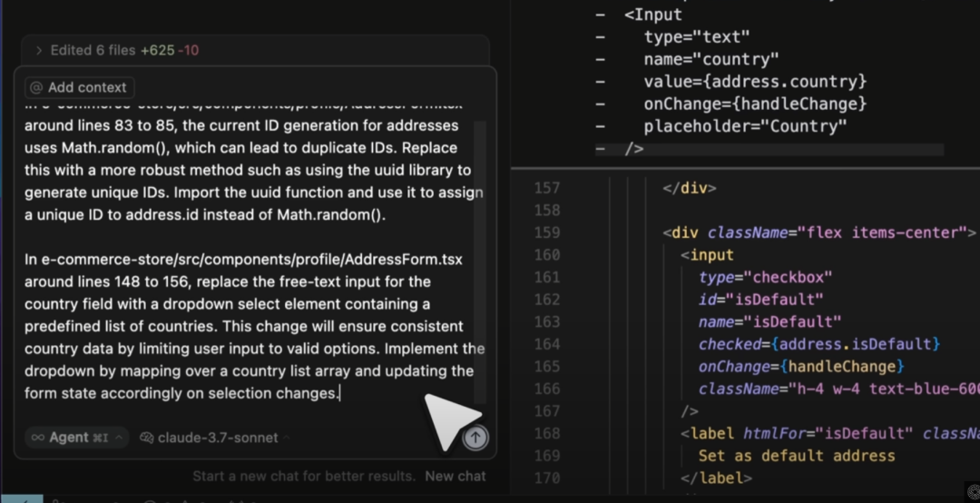This screenshot has height=503, width=980.
Task: Click the New chat link
Action: [455, 476]
